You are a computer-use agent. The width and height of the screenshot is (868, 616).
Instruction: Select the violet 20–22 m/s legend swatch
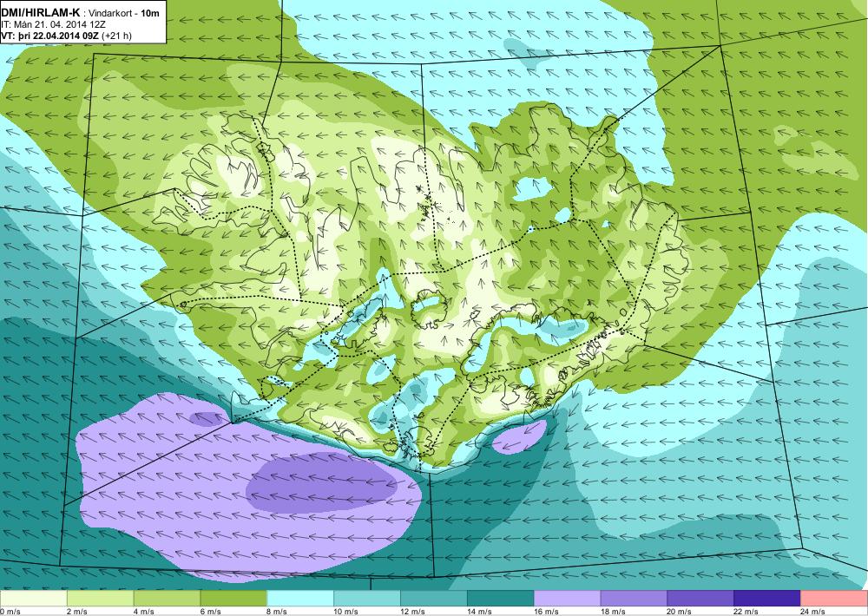click(x=700, y=599)
